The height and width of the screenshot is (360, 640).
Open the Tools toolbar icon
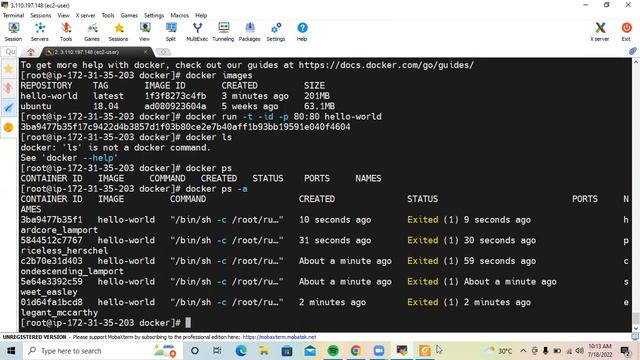point(66,31)
